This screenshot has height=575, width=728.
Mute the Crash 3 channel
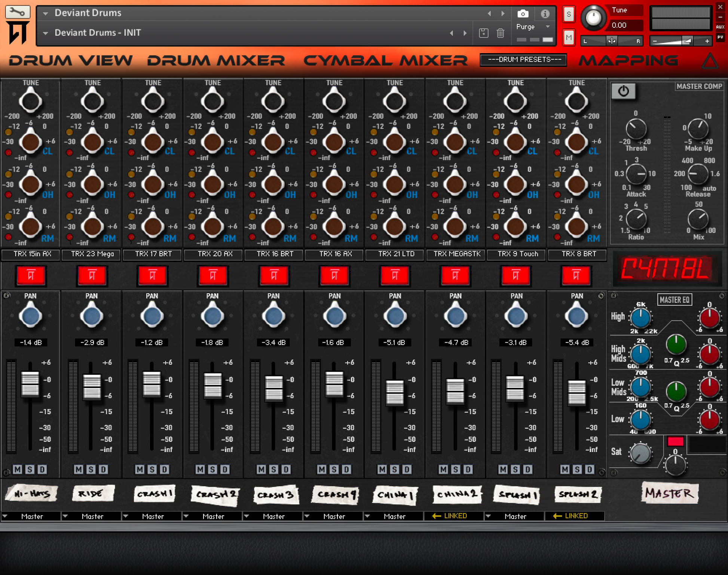[261, 469]
